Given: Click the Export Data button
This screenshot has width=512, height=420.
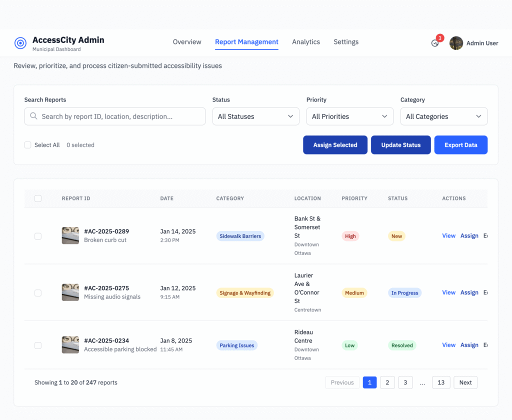Looking at the screenshot, I should pyautogui.click(x=460, y=145).
